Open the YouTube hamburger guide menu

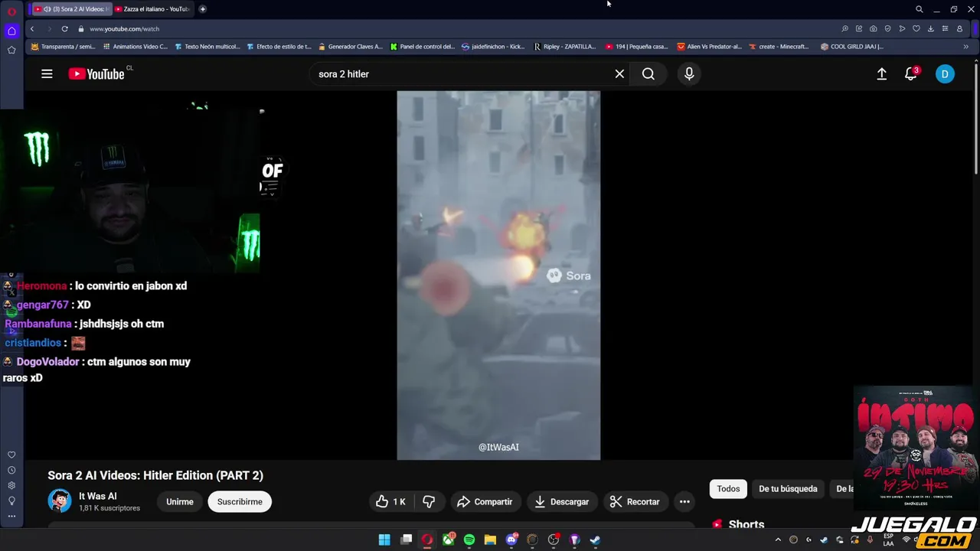47,73
